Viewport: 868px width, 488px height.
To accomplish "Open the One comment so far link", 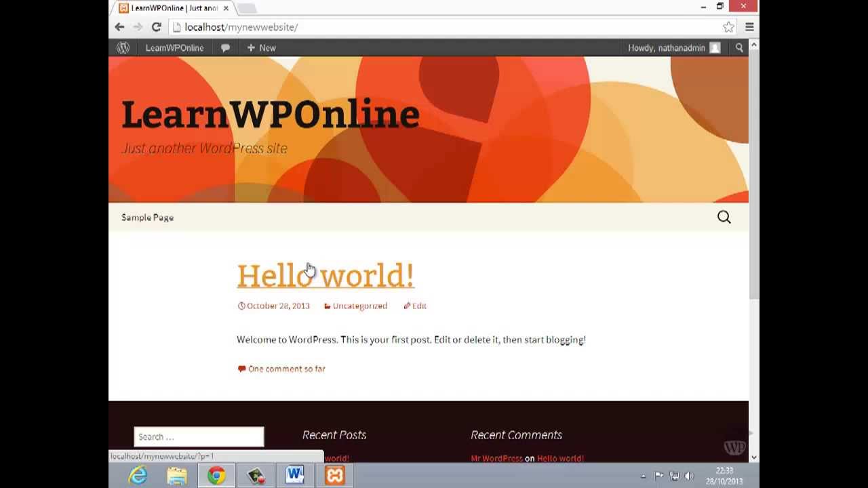I will [286, 369].
